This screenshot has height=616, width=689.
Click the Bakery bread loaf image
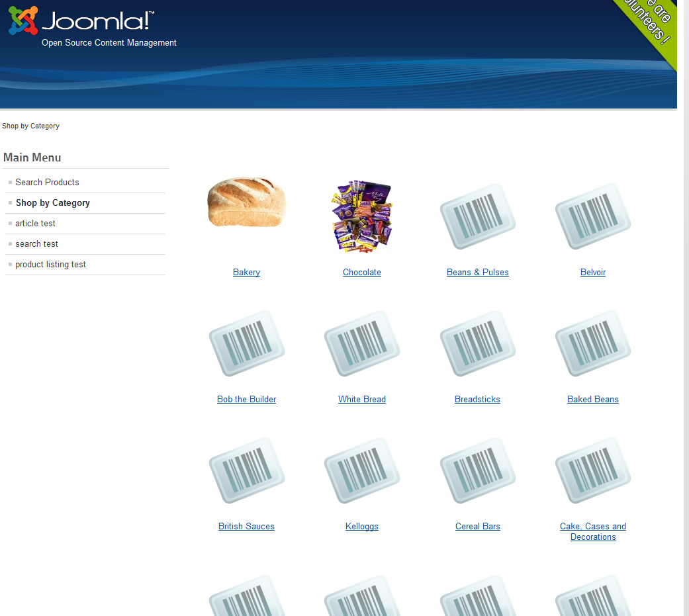(x=246, y=202)
